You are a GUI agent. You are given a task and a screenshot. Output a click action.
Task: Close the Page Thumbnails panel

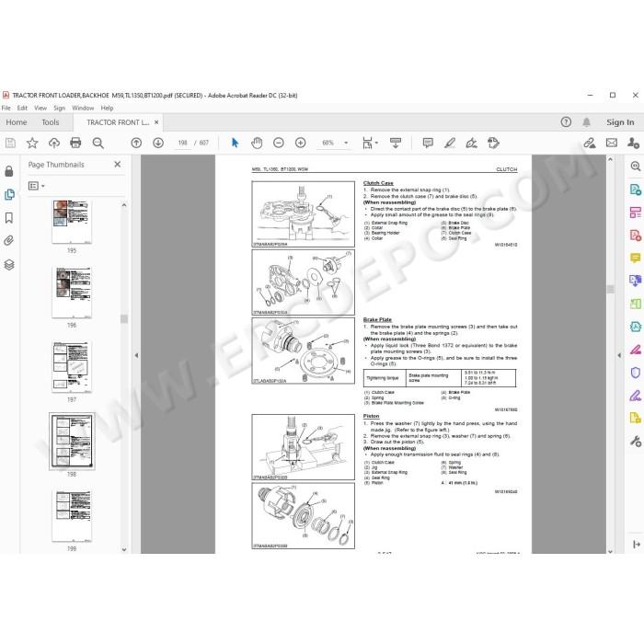118,165
